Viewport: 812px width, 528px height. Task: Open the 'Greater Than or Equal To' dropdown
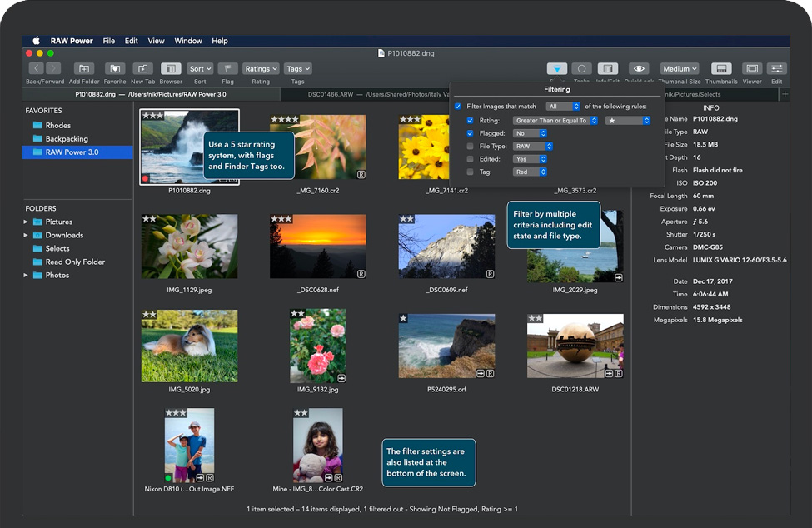pyautogui.click(x=555, y=121)
